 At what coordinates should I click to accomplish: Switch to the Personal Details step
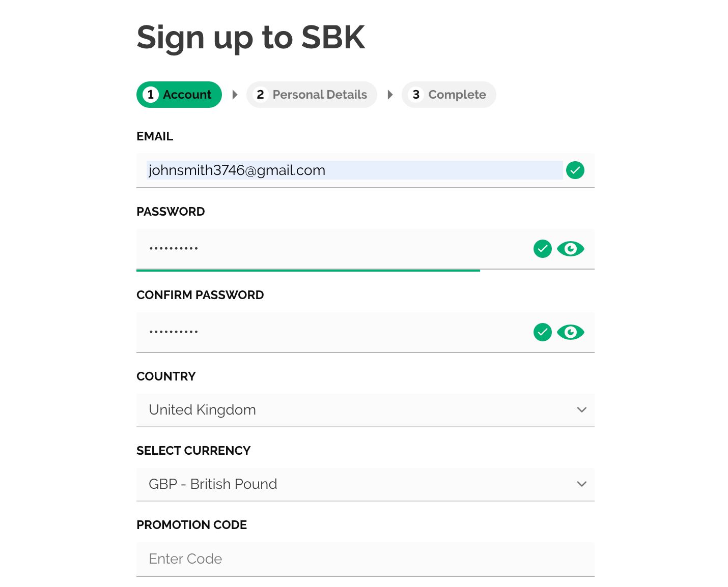tap(312, 94)
